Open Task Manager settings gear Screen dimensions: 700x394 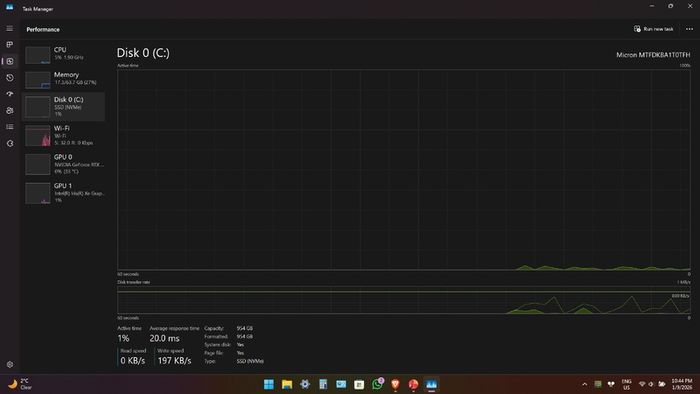(x=9, y=365)
